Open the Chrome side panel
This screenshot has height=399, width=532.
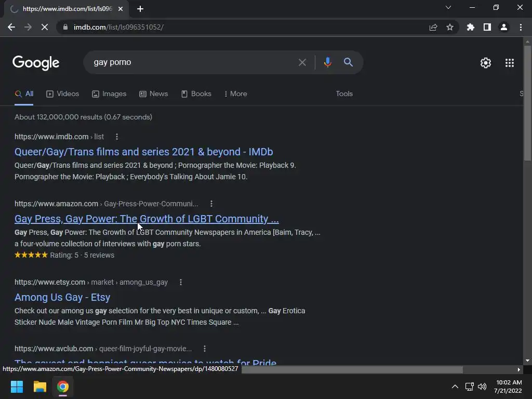(487, 27)
